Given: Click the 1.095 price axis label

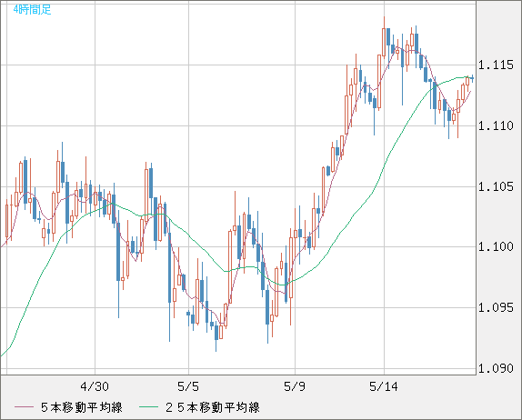Looking at the screenshot, I should coord(496,307).
